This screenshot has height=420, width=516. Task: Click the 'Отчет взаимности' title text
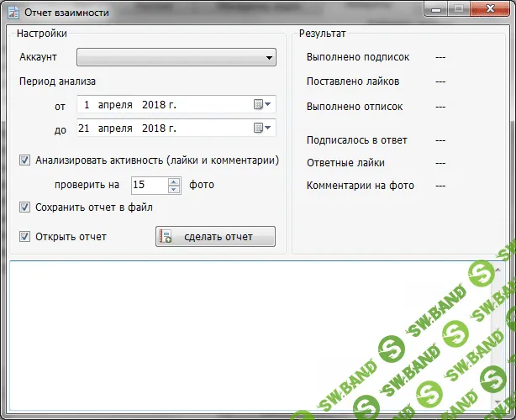pos(66,13)
